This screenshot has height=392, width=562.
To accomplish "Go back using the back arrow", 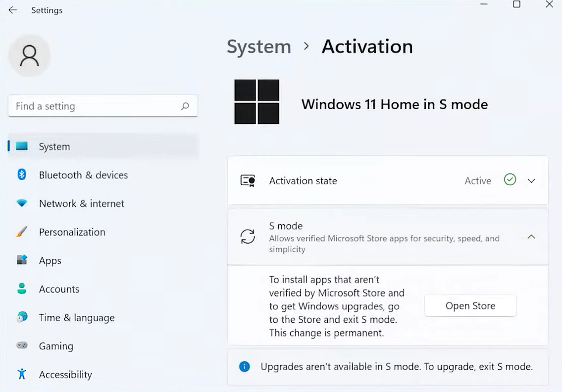I will 13,10.
